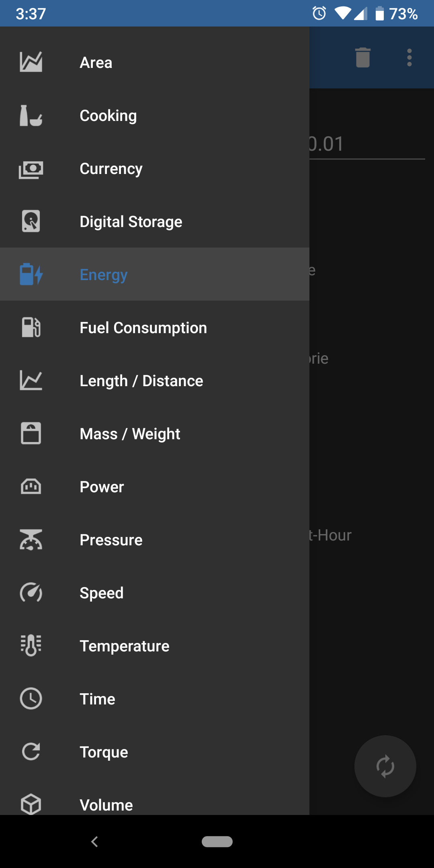Viewport: 434px width, 868px height.
Task: Tap the Fuel Consumption gas pump icon
Action: (x=31, y=328)
